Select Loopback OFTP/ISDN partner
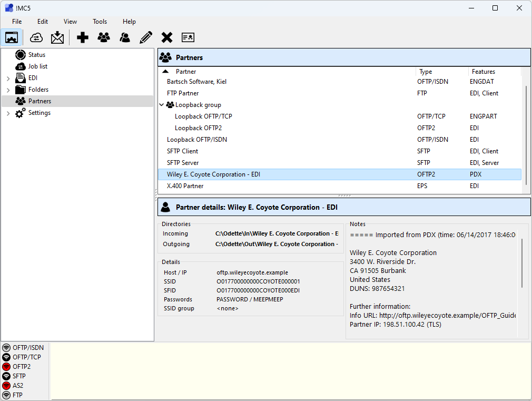The image size is (532, 401). [x=340, y=140]
